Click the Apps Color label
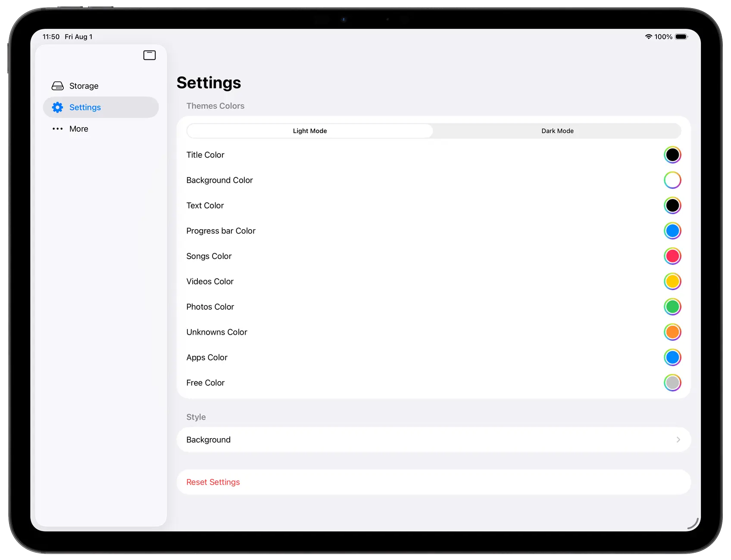 tap(207, 358)
